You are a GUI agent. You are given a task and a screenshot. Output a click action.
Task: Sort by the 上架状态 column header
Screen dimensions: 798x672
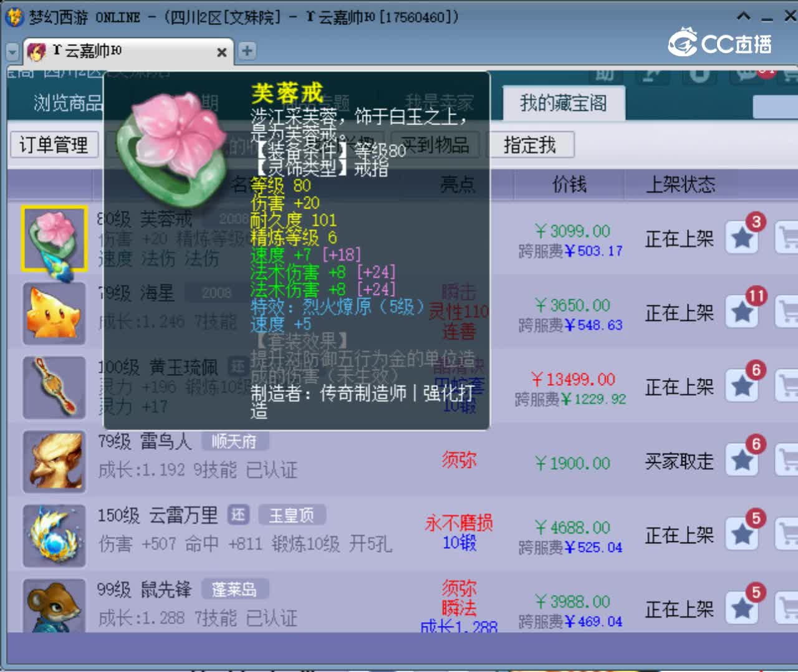[x=680, y=185]
